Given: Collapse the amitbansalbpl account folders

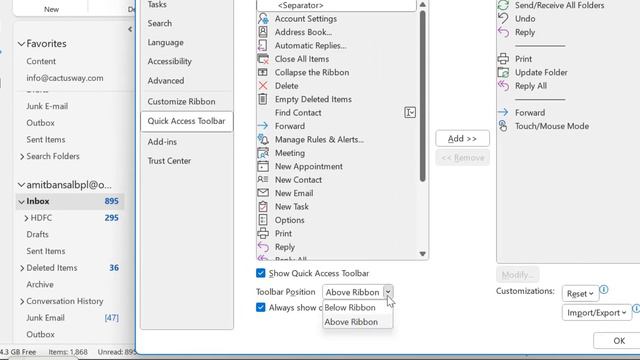Looking at the screenshot, I should pos(21,185).
